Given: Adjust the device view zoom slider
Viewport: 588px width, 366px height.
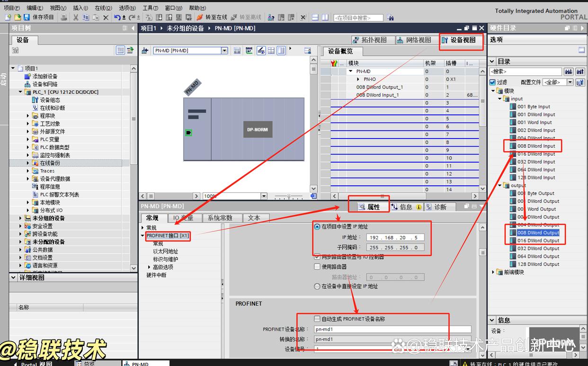Looking at the screenshot, I should pyautogui.click(x=288, y=196).
